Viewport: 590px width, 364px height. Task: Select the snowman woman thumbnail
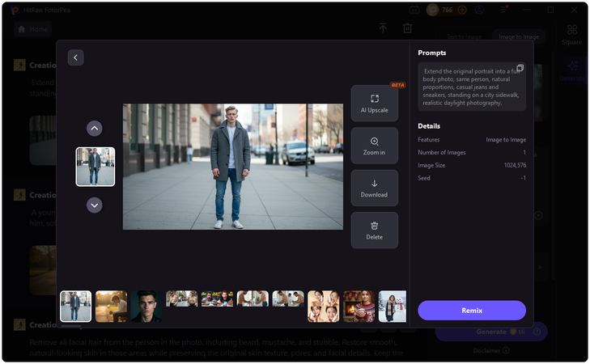[392, 307]
